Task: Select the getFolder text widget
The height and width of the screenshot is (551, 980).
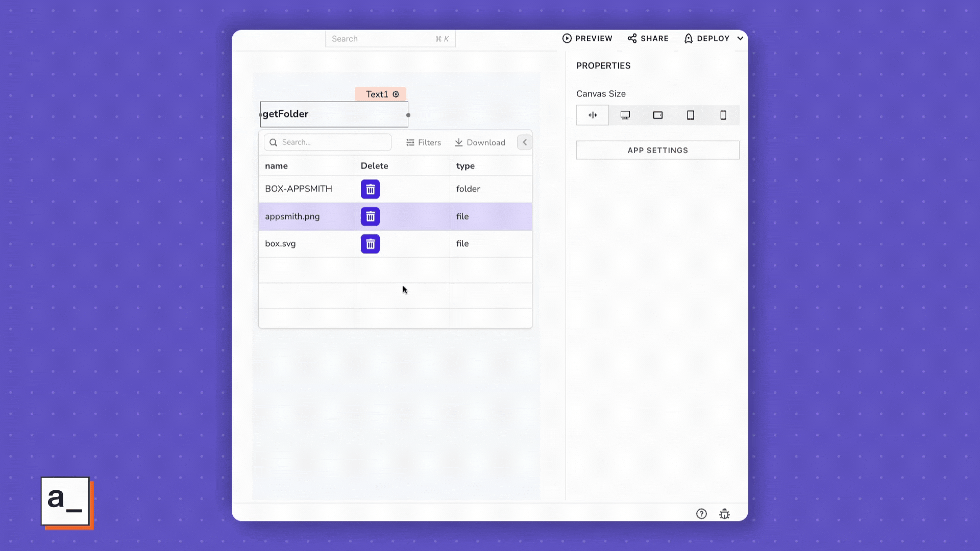Action: (x=334, y=114)
